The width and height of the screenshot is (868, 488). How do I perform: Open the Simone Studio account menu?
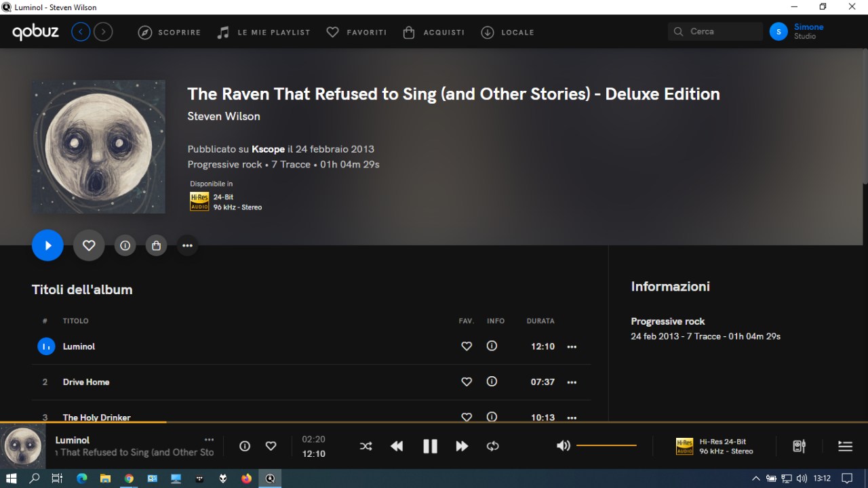797,31
